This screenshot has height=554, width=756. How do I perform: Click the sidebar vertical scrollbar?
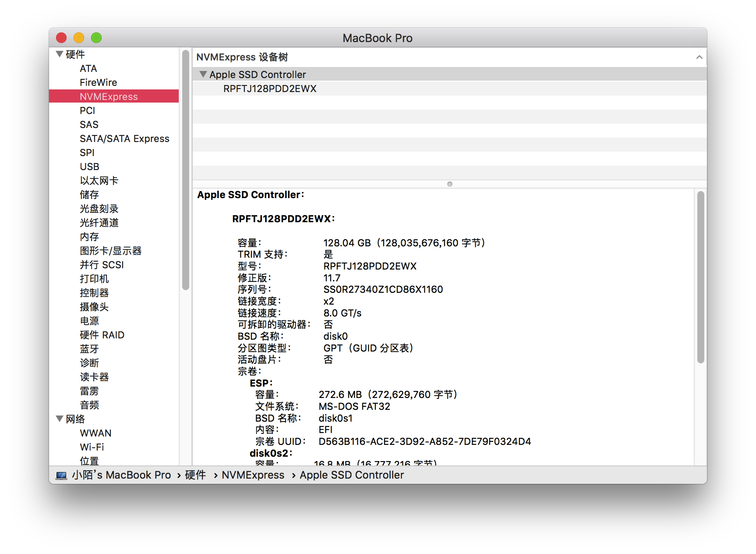coord(186,170)
